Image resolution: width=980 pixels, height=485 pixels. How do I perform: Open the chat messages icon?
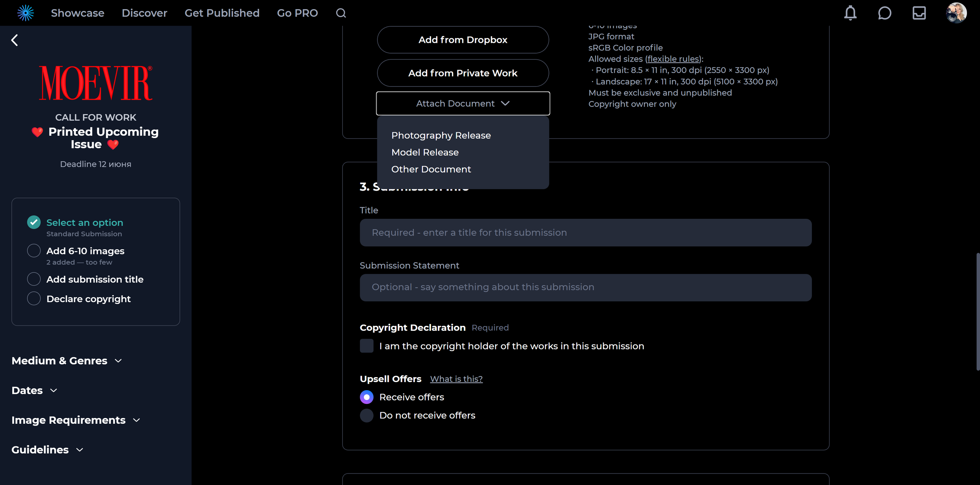click(x=884, y=13)
